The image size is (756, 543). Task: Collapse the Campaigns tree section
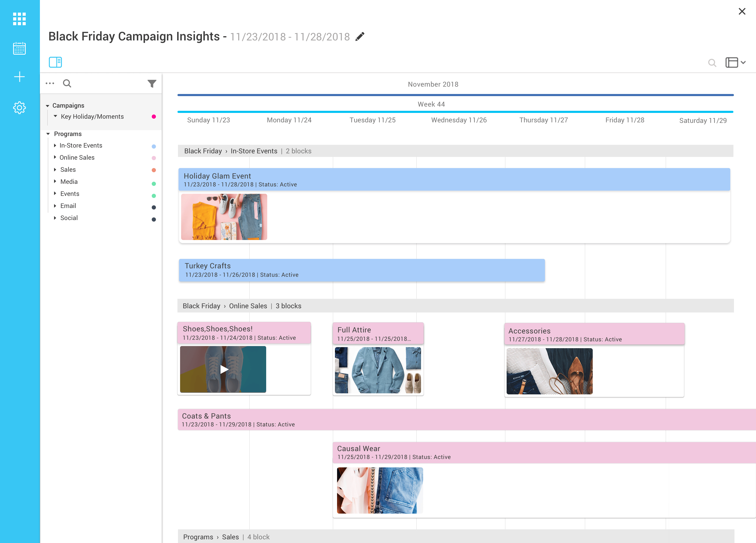(48, 106)
